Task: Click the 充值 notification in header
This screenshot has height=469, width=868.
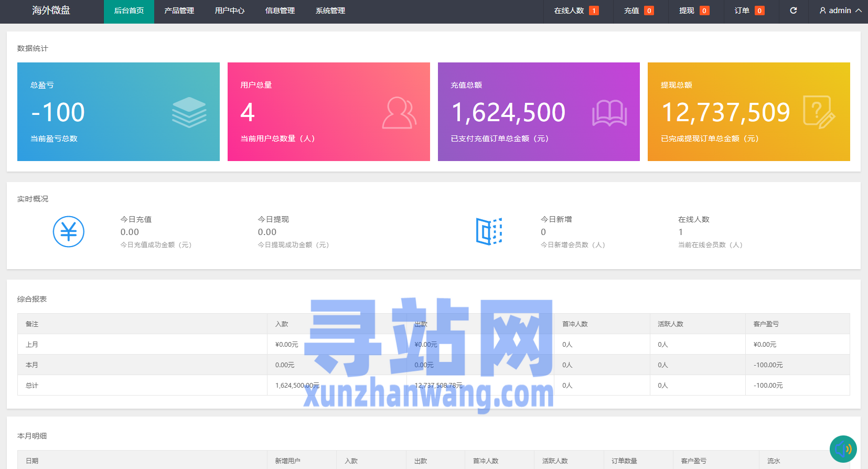Action: tap(631, 10)
